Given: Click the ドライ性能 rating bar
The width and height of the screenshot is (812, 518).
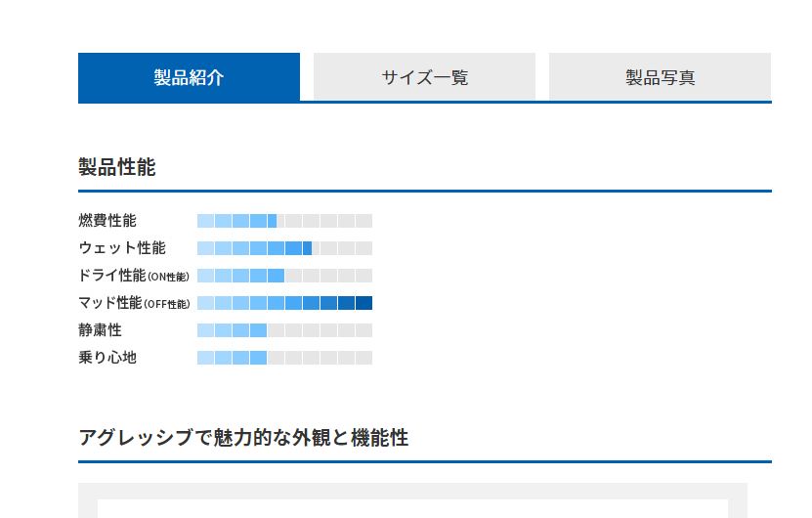Looking at the screenshot, I should click(x=284, y=276).
